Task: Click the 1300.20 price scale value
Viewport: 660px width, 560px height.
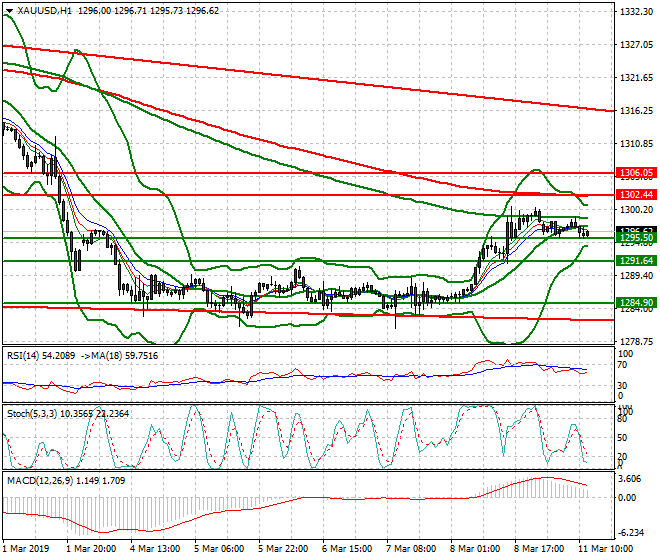Action: click(636, 209)
